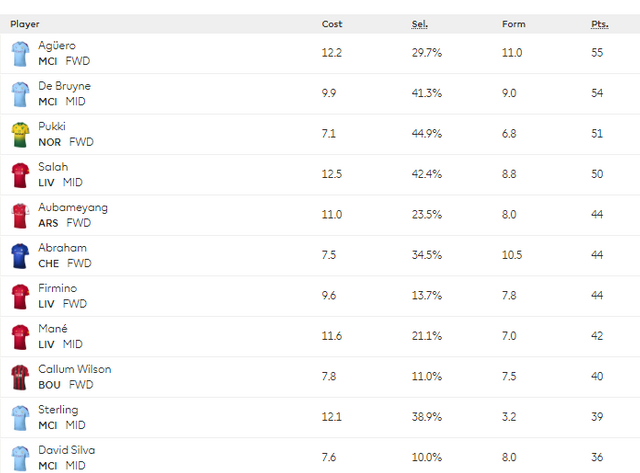This screenshot has height=473, width=640.
Task: Sort table by Sel. column header
Action: point(420,24)
